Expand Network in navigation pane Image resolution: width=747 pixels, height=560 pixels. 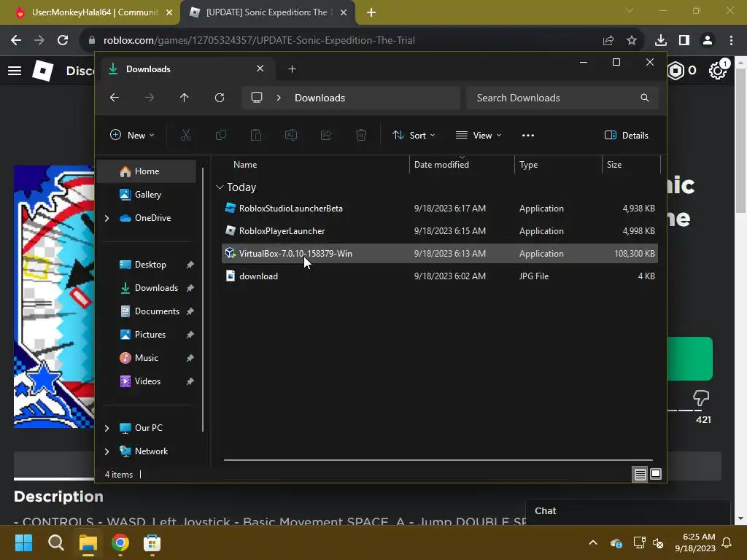click(107, 451)
